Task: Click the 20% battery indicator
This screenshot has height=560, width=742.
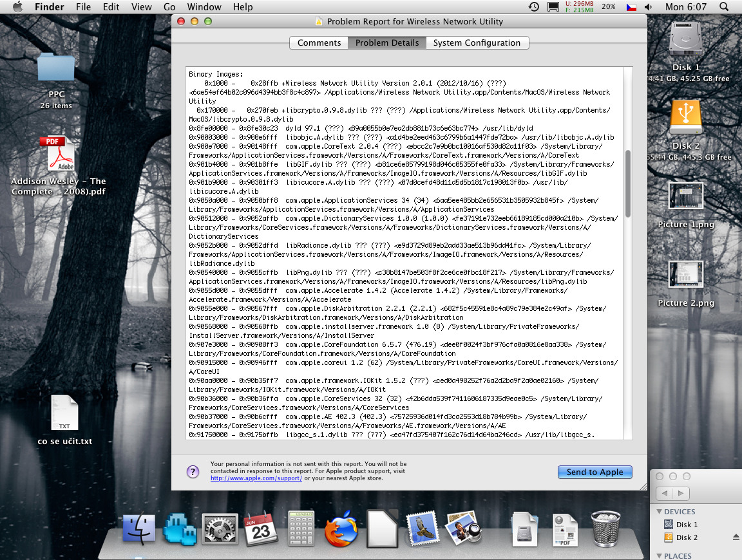Action: (x=609, y=6)
